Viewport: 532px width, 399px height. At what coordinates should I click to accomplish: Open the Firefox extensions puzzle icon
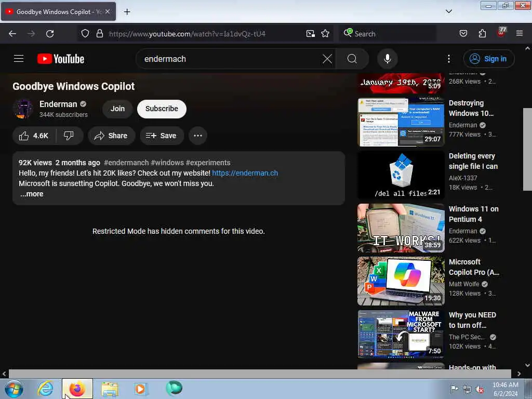coord(482,34)
